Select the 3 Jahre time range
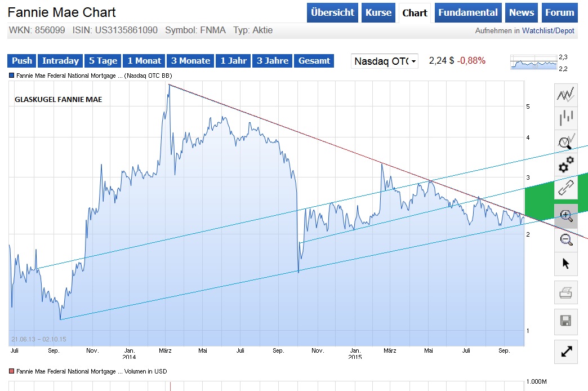The image size is (588, 391). pos(272,61)
